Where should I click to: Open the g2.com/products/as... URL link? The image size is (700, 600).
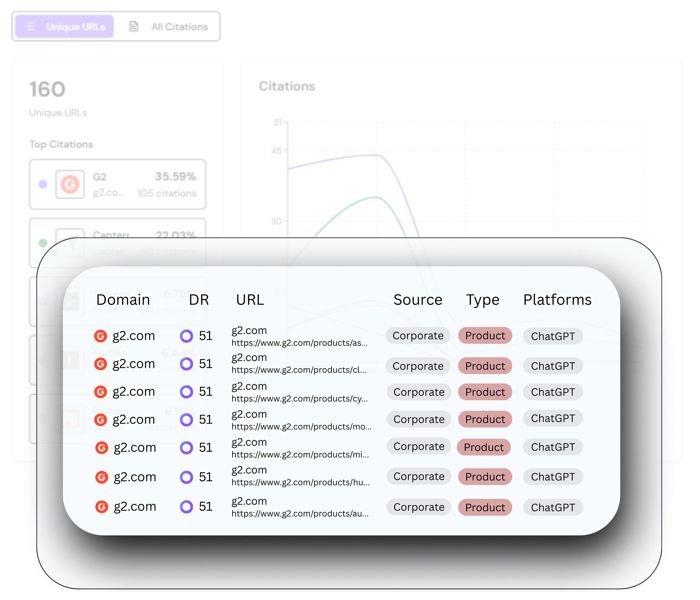(x=299, y=343)
